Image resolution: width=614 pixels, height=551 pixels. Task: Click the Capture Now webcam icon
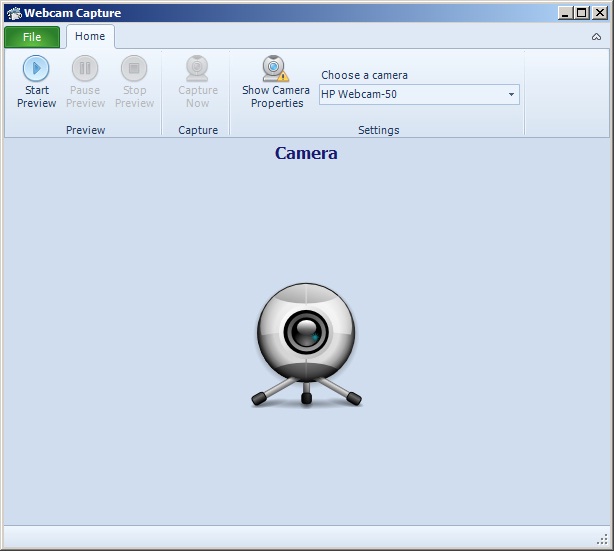pos(198,69)
